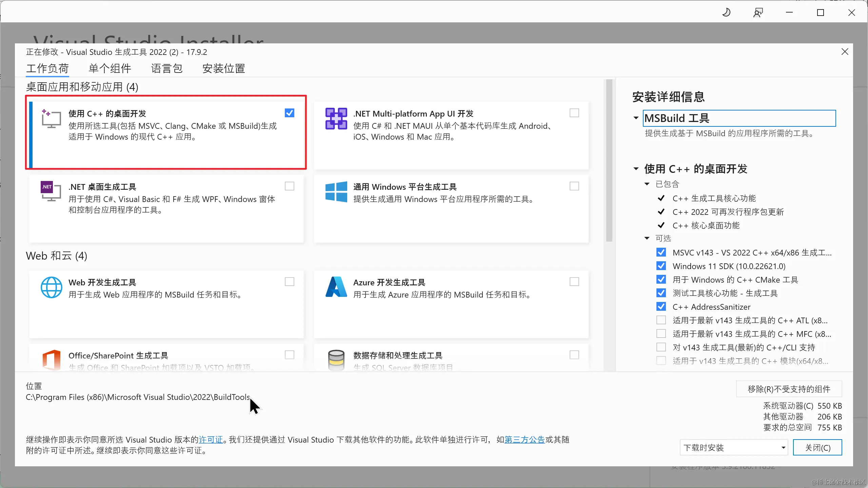Screen dimensions: 868x488
Task: Open the 下载时安装 dropdown
Action: tap(784, 447)
